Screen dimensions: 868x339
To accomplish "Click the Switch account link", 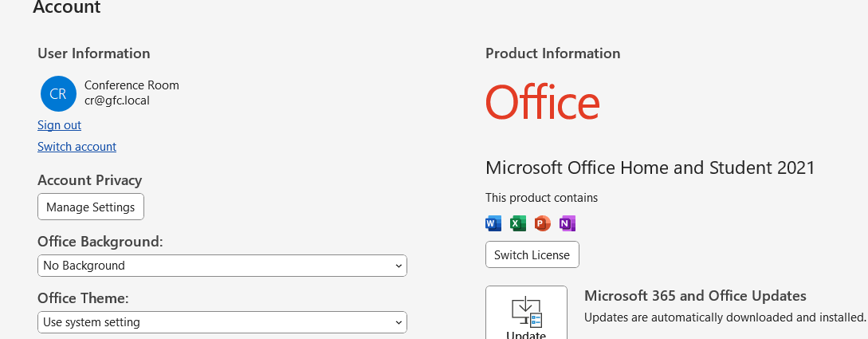I will 77,147.
